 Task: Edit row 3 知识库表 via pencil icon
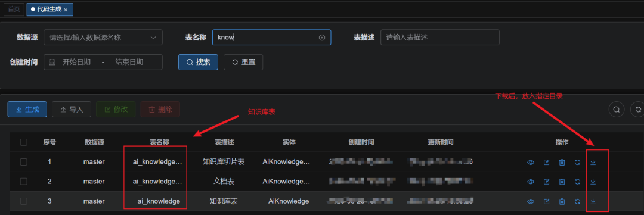546,201
